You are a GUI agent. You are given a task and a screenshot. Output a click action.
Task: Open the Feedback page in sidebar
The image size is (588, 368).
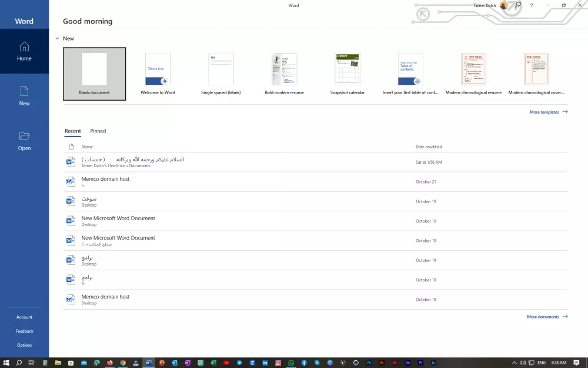click(24, 331)
